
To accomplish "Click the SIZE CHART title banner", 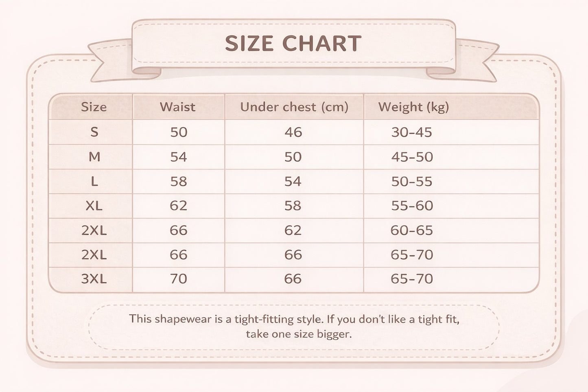I will click(x=293, y=44).
